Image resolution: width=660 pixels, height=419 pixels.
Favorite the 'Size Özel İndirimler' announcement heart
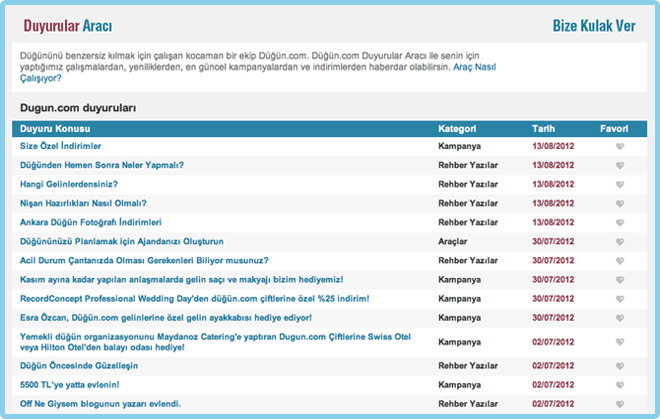[620, 147]
